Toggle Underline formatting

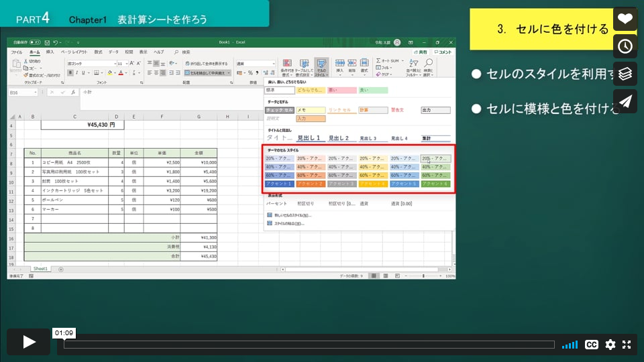point(83,72)
